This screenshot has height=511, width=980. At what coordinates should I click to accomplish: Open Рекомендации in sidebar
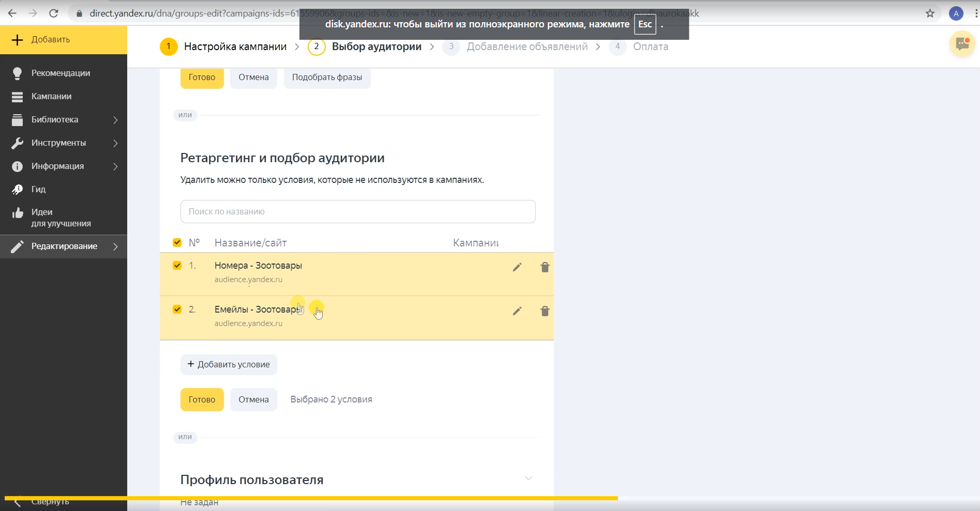[x=61, y=73]
